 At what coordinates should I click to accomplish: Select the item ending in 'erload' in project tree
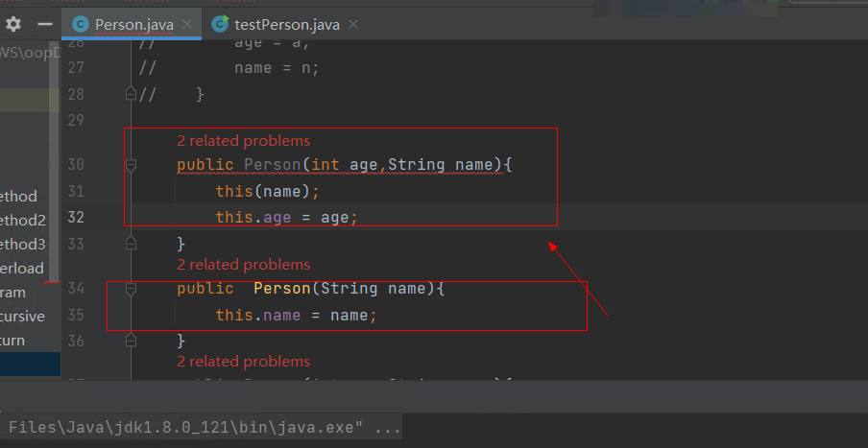[22, 269]
